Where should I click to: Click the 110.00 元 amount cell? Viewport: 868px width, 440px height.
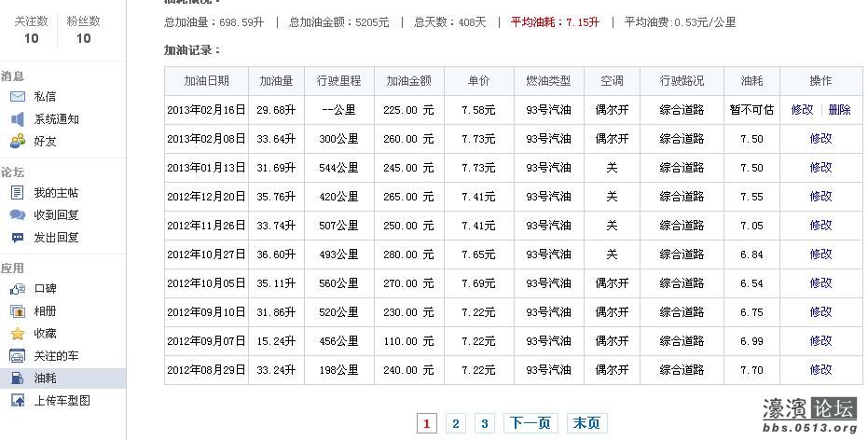(x=408, y=341)
